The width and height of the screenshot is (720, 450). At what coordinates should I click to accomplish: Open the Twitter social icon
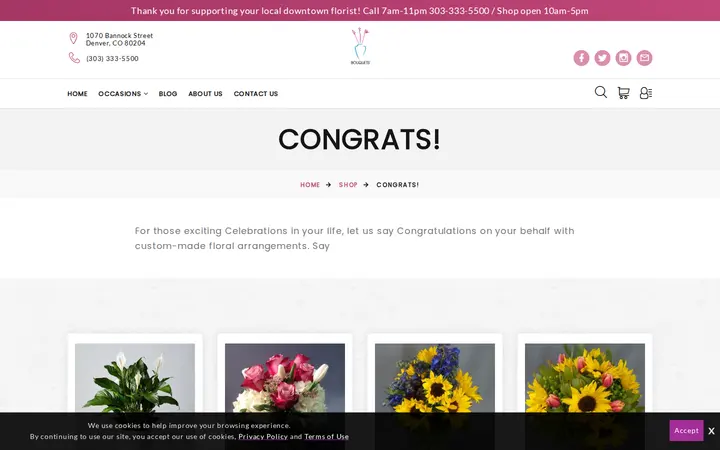(x=602, y=58)
